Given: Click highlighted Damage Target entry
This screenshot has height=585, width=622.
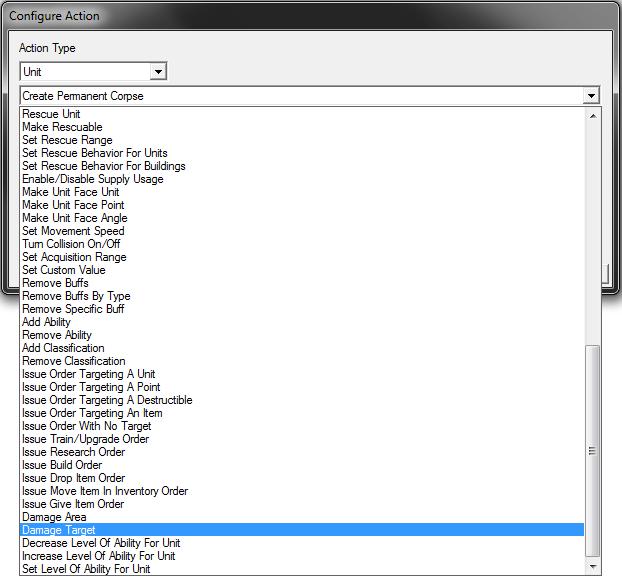Looking at the screenshot, I should click(302, 530).
